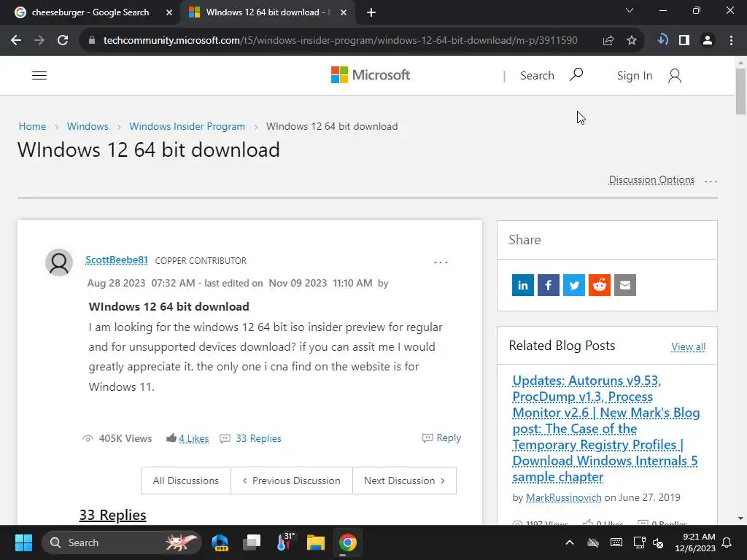Viewport: 747px width, 560px height.
Task: Click the Microsoft logo
Action: [x=370, y=75]
